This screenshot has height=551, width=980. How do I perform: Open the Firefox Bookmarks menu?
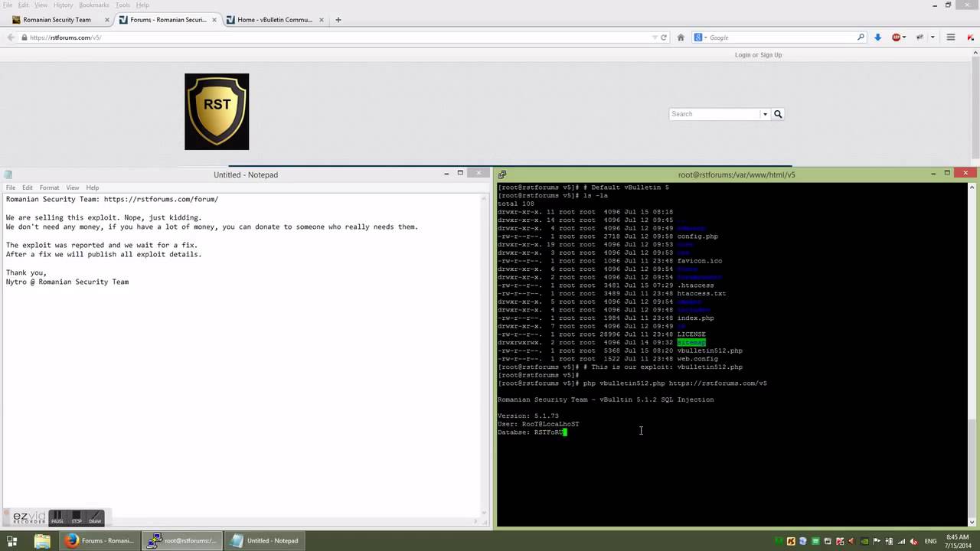coord(94,5)
